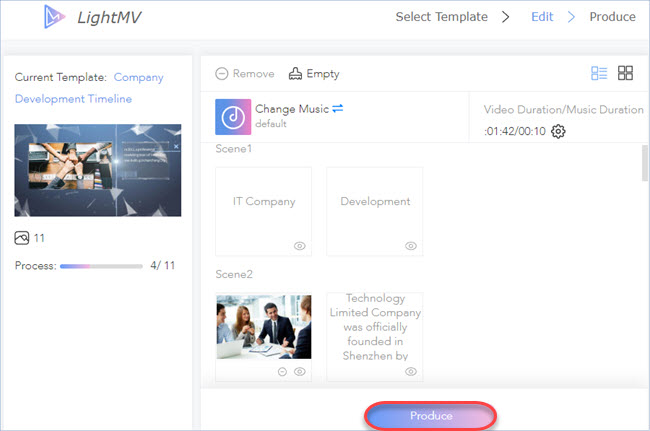Click the scene list vertical scrollbar
The image size is (650, 431).
point(645,163)
